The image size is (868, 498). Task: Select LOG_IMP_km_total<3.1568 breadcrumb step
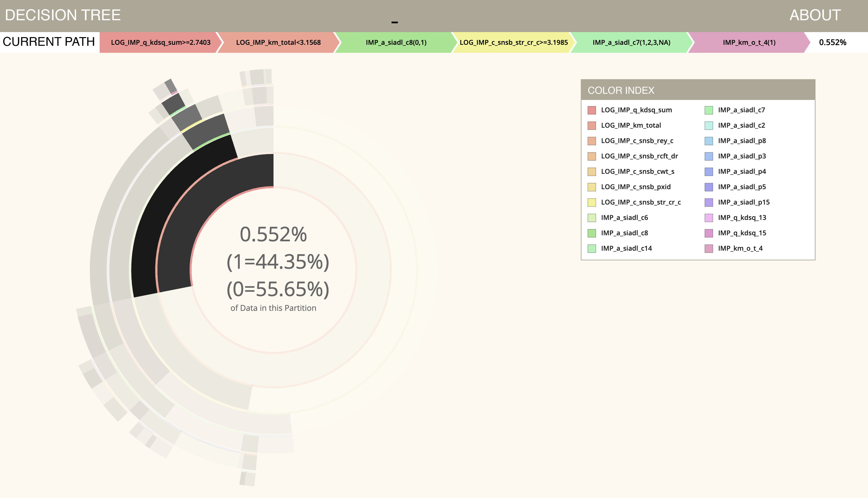(x=278, y=42)
